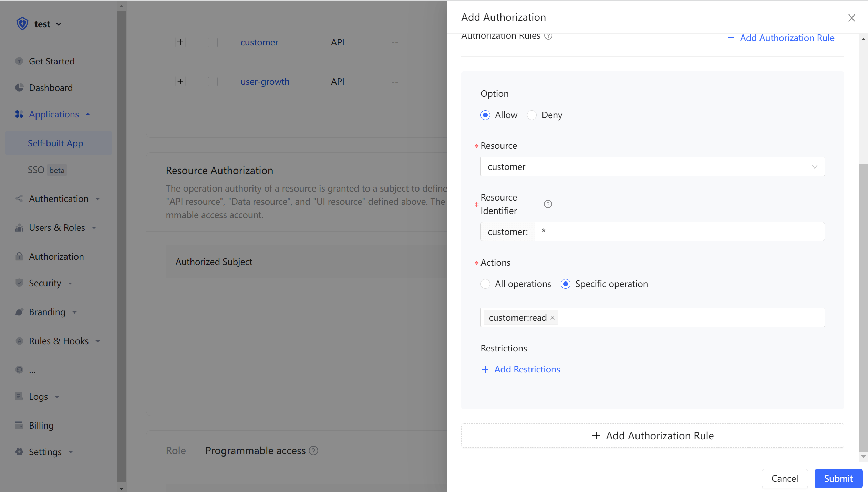Viewport: 868px width, 492px height.
Task: Go to the Get Started menu item
Action: coord(52,61)
